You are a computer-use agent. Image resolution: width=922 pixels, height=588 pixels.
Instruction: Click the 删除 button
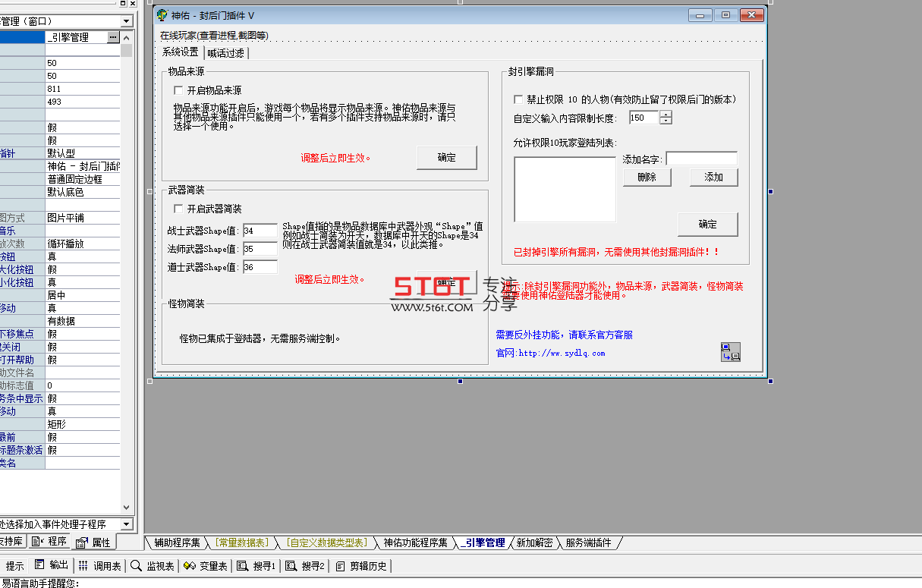coord(647,177)
